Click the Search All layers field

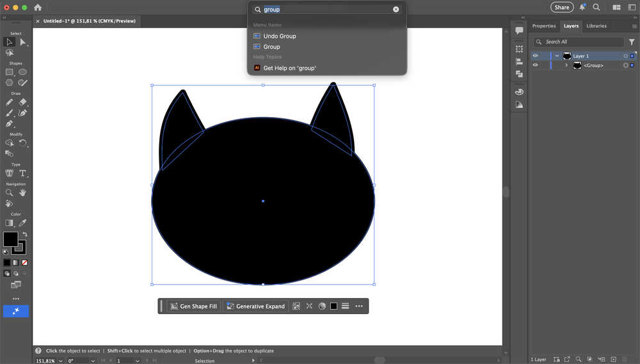tap(579, 42)
